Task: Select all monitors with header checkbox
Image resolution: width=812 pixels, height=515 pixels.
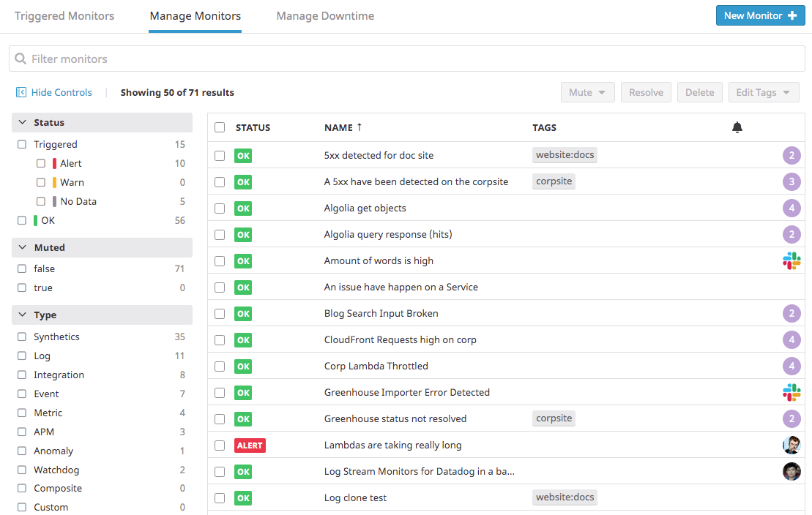Action: (x=220, y=127)
